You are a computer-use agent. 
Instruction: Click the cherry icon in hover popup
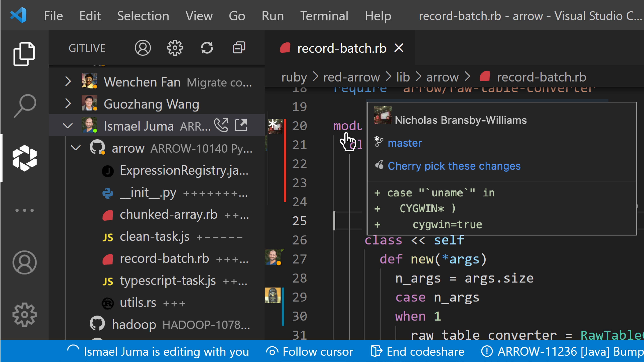[x=379, y=165]
